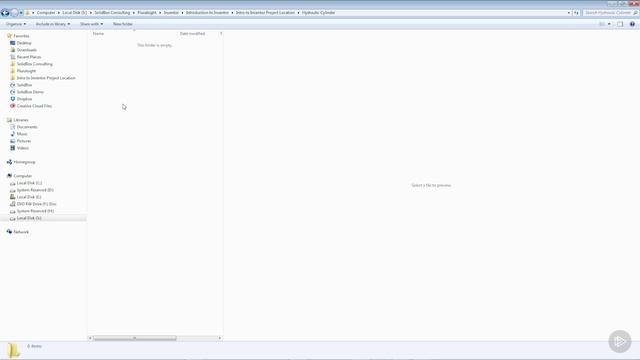This screenshot has height=360, width=640.
Task: Click the search magnifier icon
Action: (635, 13)
